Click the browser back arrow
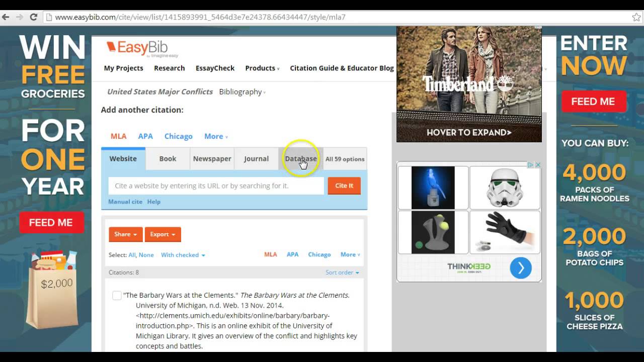 tap(6, 17)
